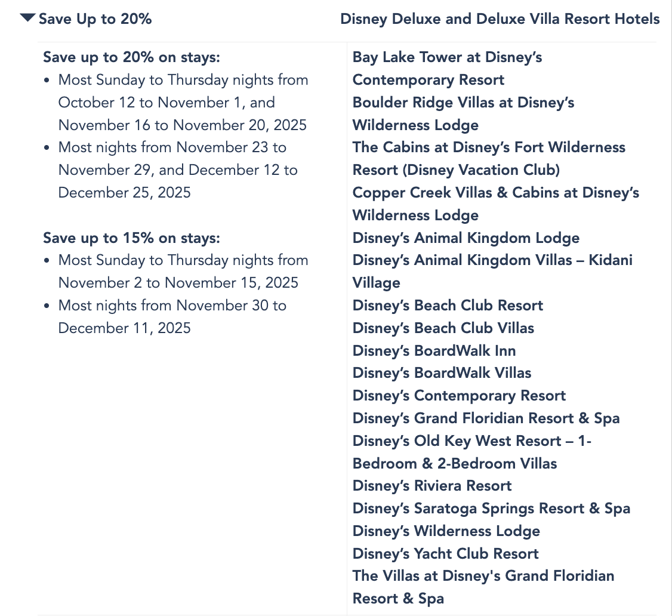672x616 pixels.
Task: Click the Save Up to 20% heading
Action: (x=95, y=19)
